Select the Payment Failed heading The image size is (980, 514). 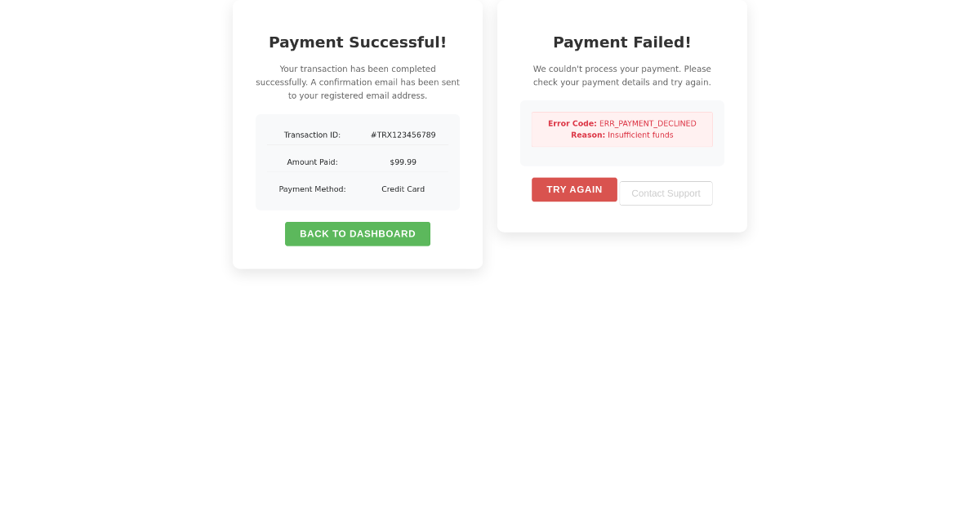pyautogui.click(x=621, y=42)
